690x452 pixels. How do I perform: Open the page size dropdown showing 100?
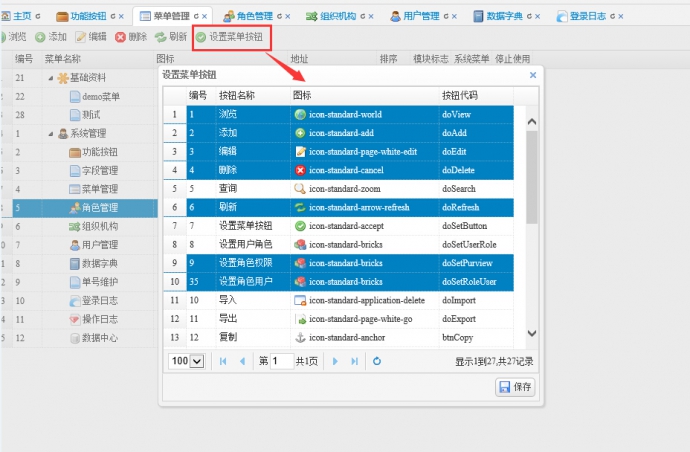coord(186,361)
